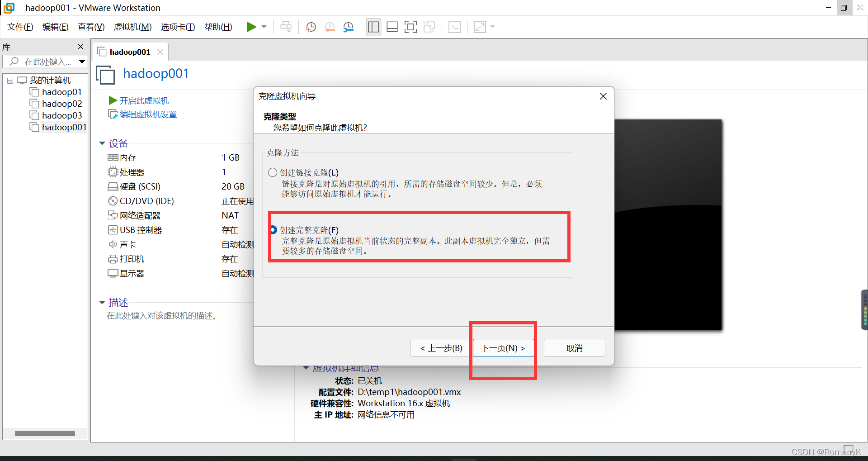Click the 上一步(B) button
The image size is (868, 461).
tap(440, 348)
